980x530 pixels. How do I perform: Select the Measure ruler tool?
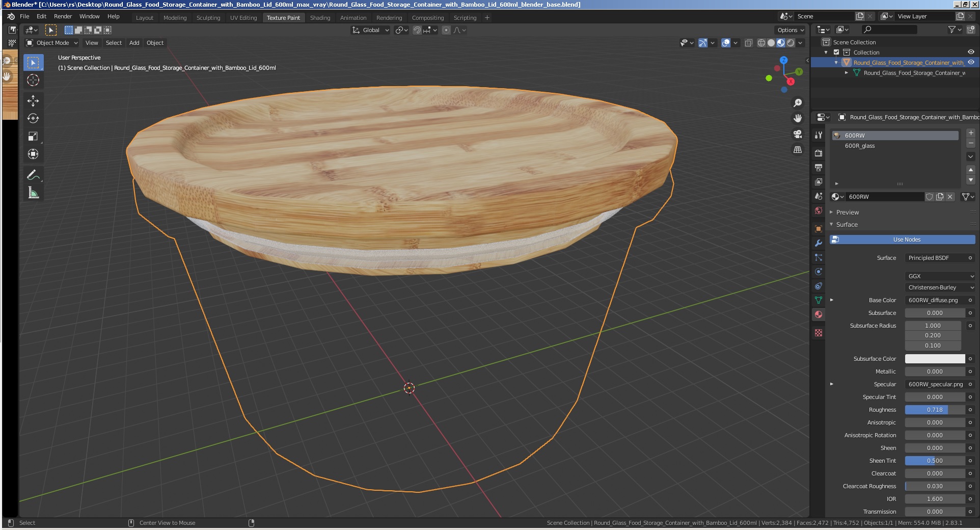[33, 193]
